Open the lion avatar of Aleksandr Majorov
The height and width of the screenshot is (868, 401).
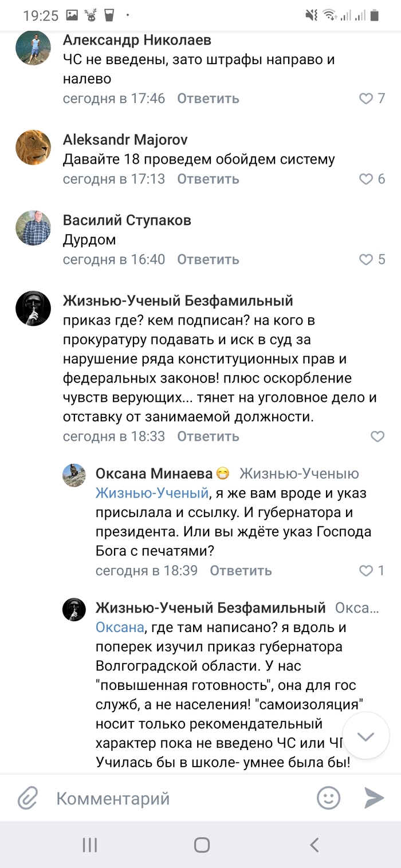pyautogui.click(x=33, y=147)
